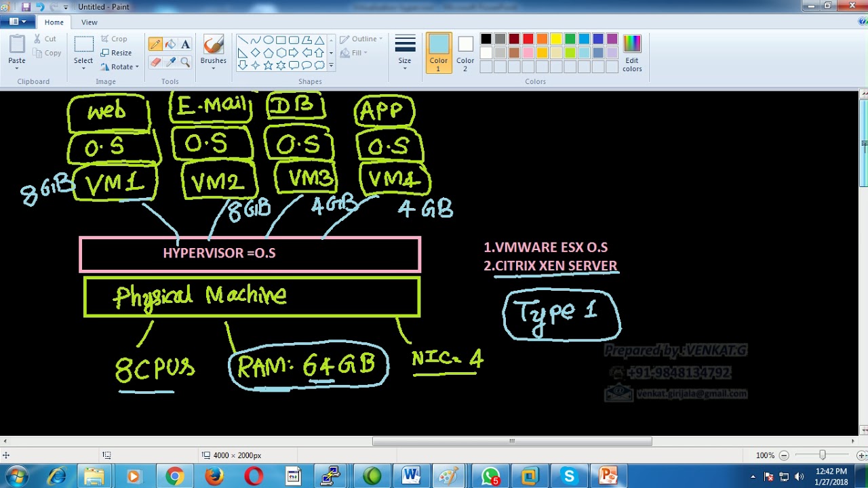
Task: Click the Save icon in quick access toolbar
Action: click(26, 7)
